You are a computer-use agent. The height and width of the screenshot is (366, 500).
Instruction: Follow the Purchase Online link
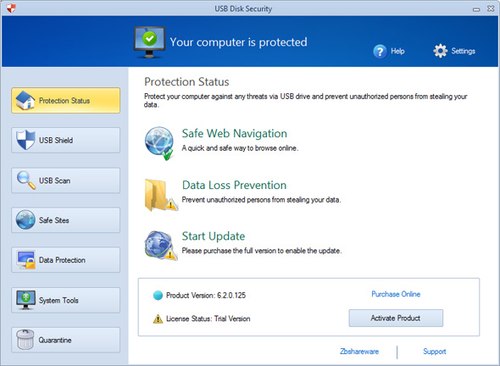396,294
